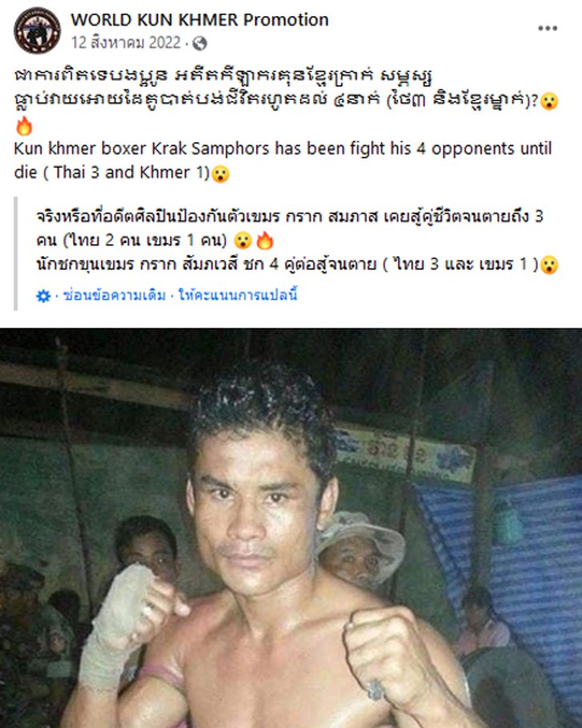Image resolution: width=582 pixels, height=728 pixels.
Task: Click the fire emoji in Thai translation
Action: click(265, 241)
